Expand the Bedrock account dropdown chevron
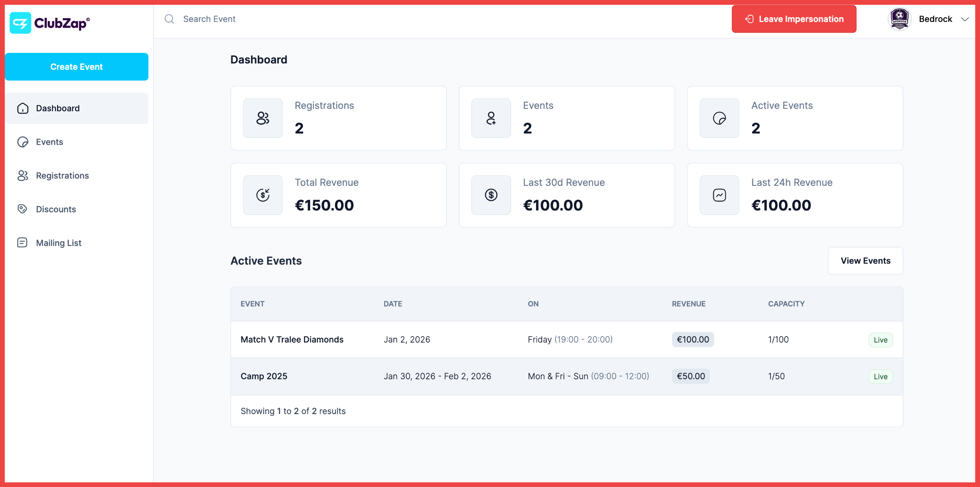980x487 pixels. click(965, 19)
